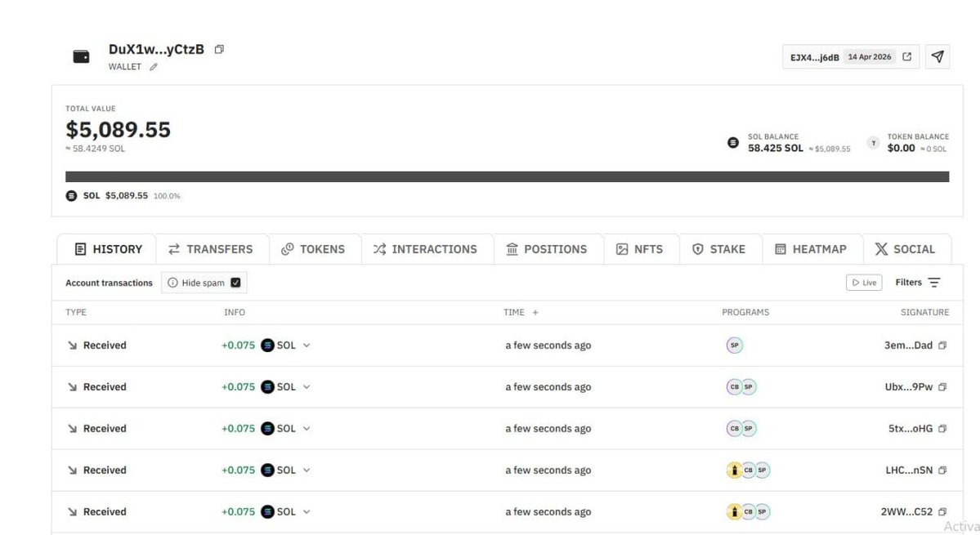Expand SOL details in 2WW...C52 row
The height and width of the screenshot is (535, 980).
pyautogui.click(x=307, y=512)
